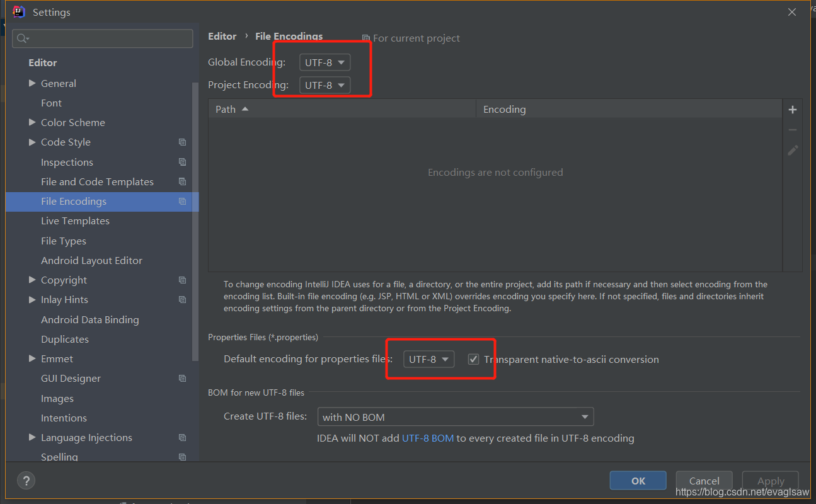Click the Editor category heading in tree
Image resolution: width=816 pixels, height=504 pixels.
coord(43,63)
